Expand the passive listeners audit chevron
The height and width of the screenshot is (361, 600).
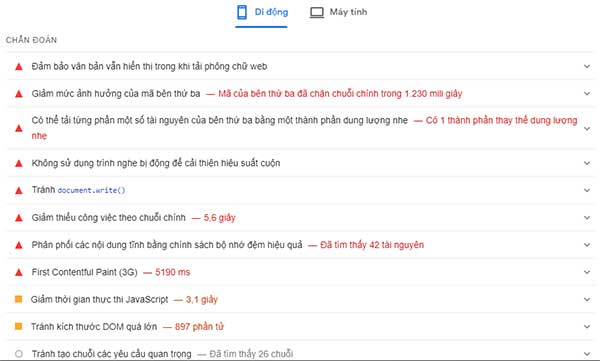pyautogui.click(x=587, y=163)
